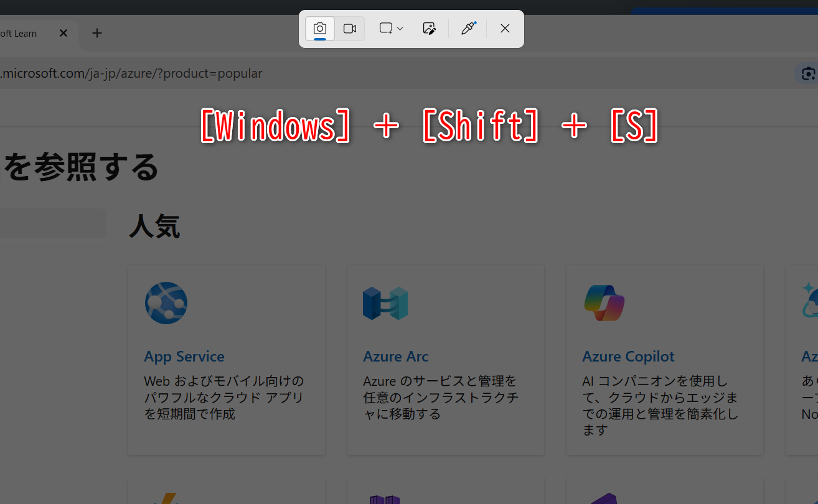Click the purple icon on the bottom-middle card
The image size is (818, 504).
[385, 498]
